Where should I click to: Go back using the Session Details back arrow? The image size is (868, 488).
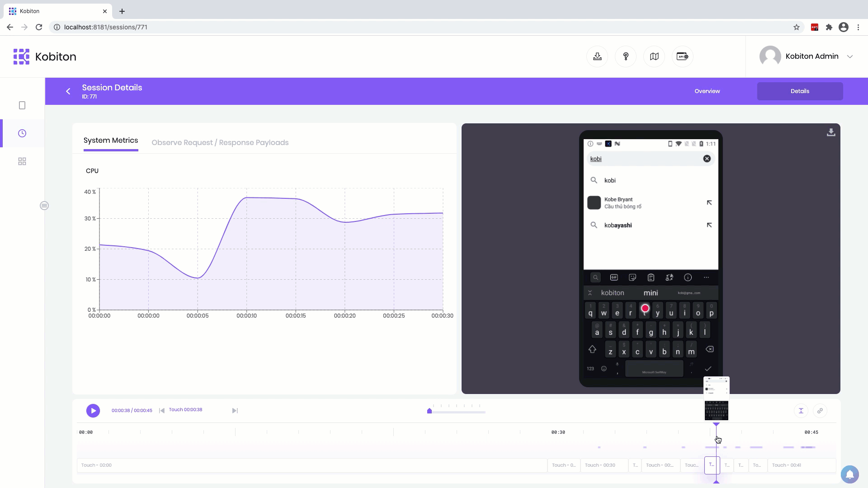[x=68, y=91]
